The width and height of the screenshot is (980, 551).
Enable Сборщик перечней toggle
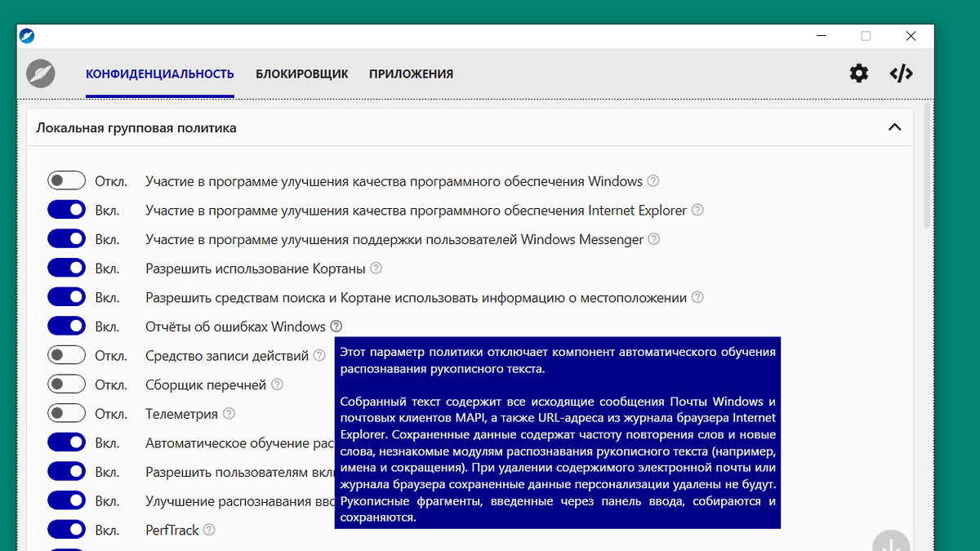pyautogui.click(x=67, y=384)
